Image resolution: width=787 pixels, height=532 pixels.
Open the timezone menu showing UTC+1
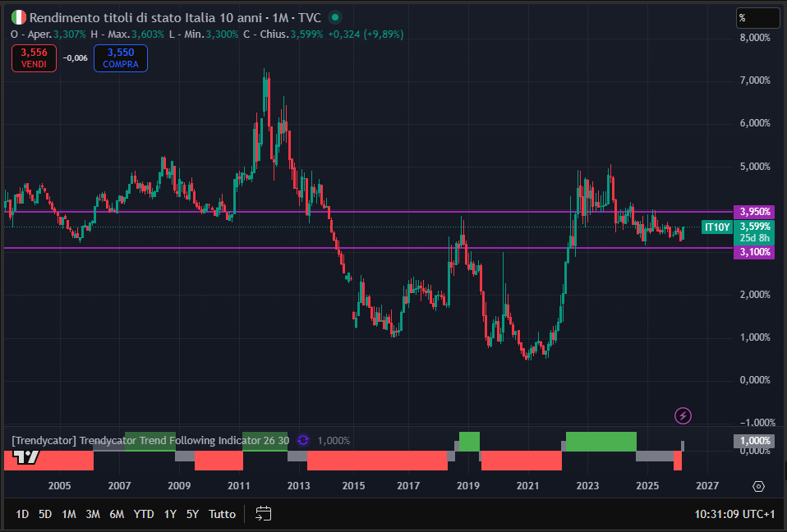[x=734, y=514]
